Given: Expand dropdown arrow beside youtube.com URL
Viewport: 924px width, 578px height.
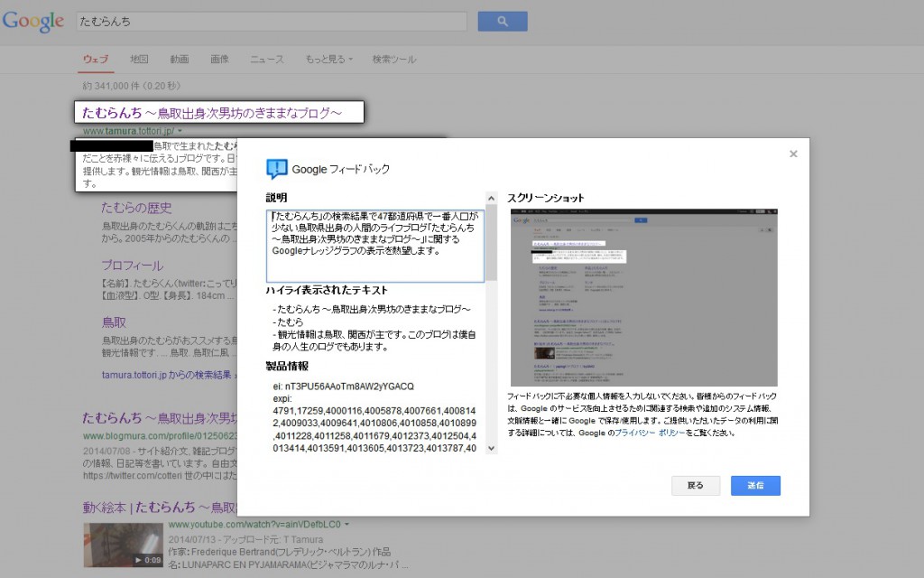Looking at the screenshot, I should pos(347,525).
